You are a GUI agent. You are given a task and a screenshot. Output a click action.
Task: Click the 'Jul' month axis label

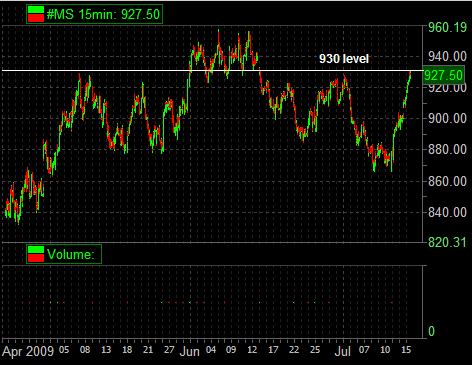click(x=343, y=351)
